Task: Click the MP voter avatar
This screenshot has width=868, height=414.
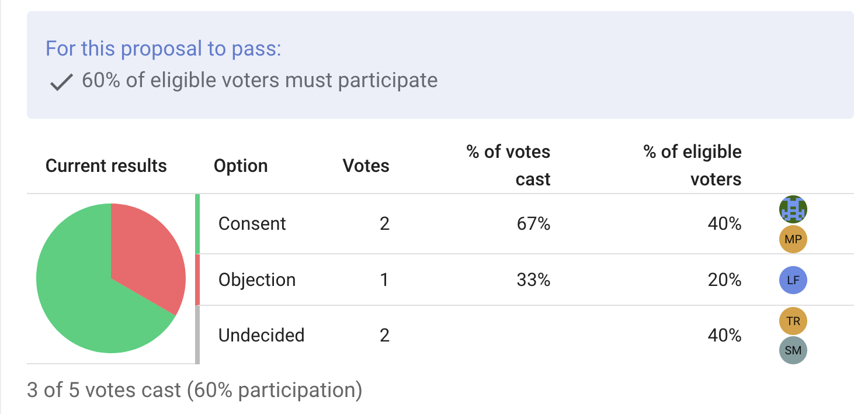Action: click(793, 239)
